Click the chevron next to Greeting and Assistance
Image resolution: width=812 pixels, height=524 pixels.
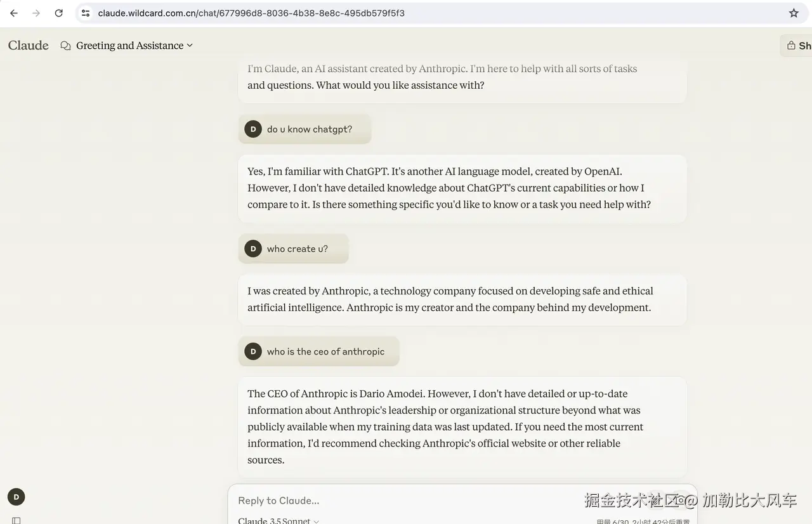190,46
